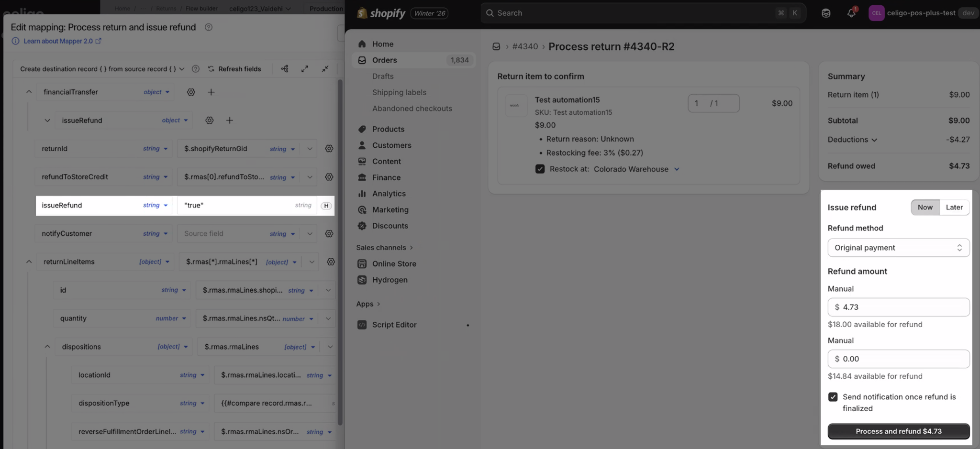
Task: Open Abandoned checkouts under Orders
Action: coord(412,109)
